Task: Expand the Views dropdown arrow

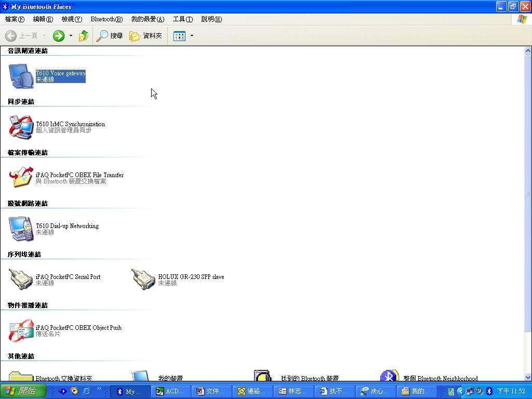Action: click(x=192, y=36)
